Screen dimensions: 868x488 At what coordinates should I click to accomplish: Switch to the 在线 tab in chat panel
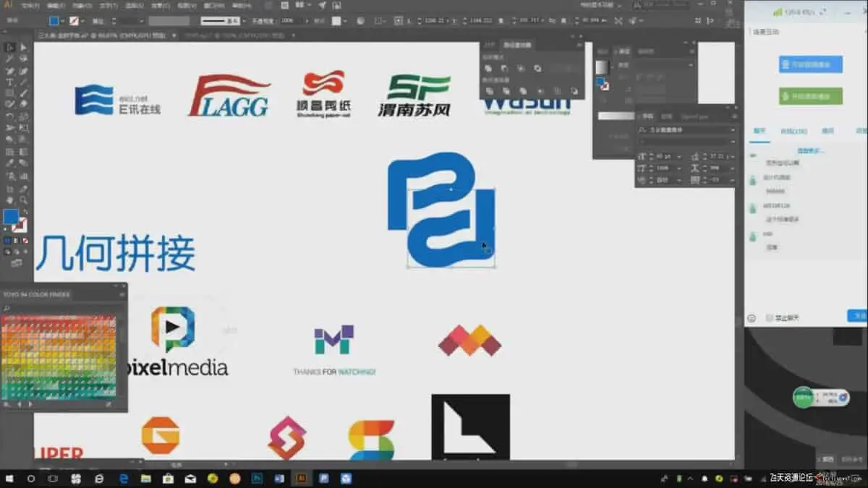794,131
